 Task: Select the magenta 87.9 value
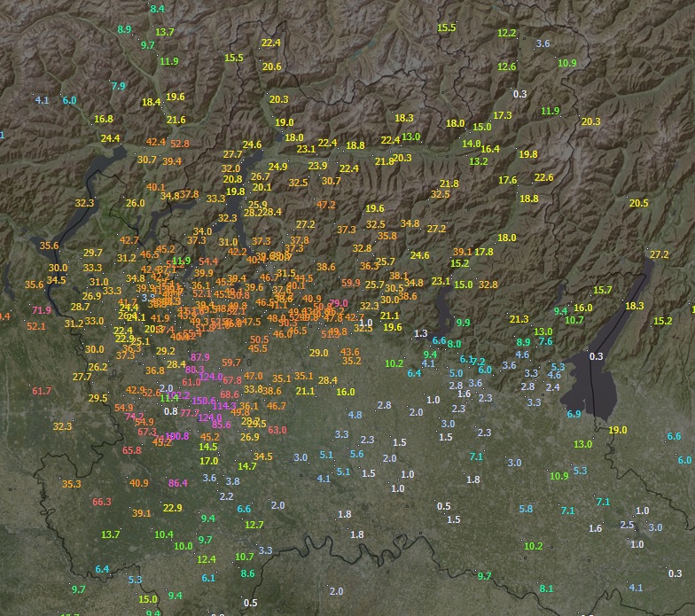click(x=200, y=357)
